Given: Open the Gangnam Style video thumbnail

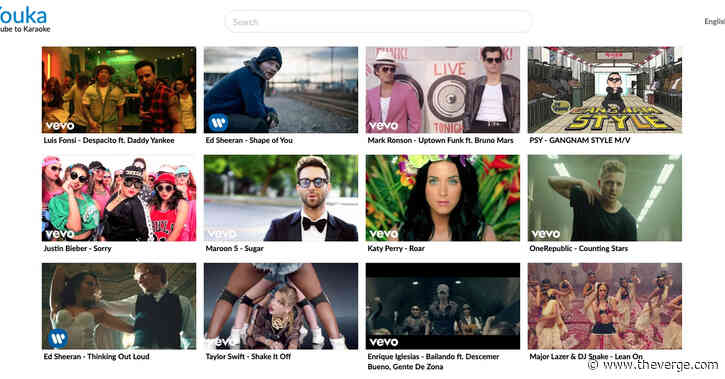Looking at the screenshot, I should click(x=604, y=90).
